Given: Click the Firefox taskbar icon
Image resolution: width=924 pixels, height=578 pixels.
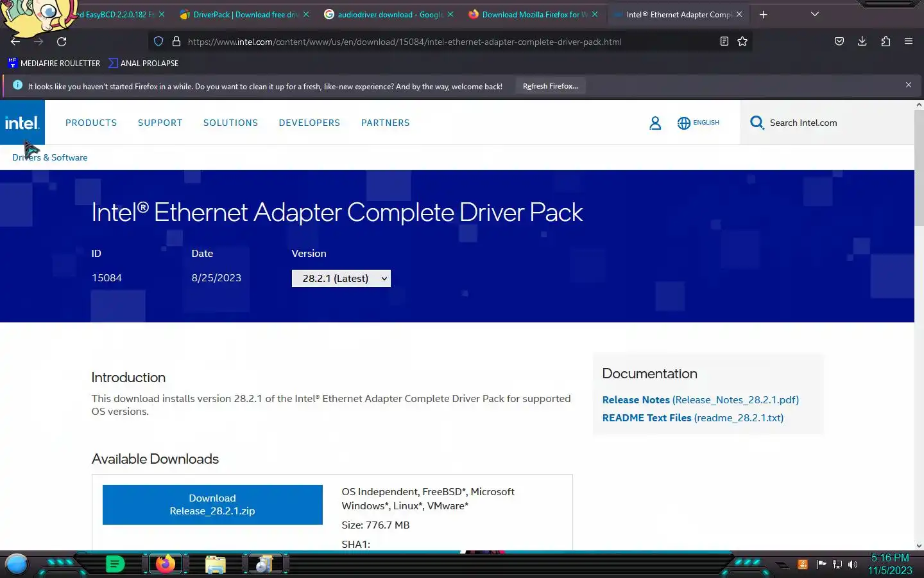Looking at the screenshot, I should coord(166,565).
